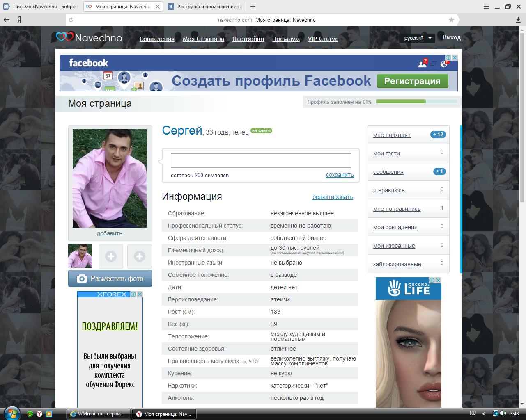
Task: Open the Моя Страница menu item
Action: click(203, 39)
